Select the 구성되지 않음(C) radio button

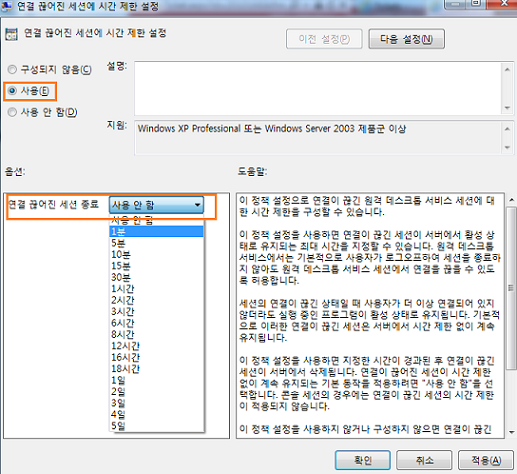point(12,70)
